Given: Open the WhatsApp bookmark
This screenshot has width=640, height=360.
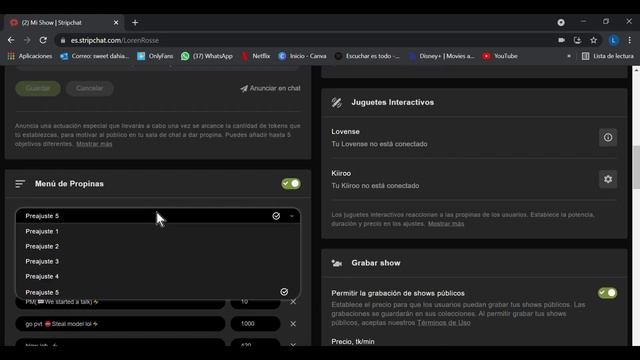Looking at the screenshot, I should tap(207, 56).
